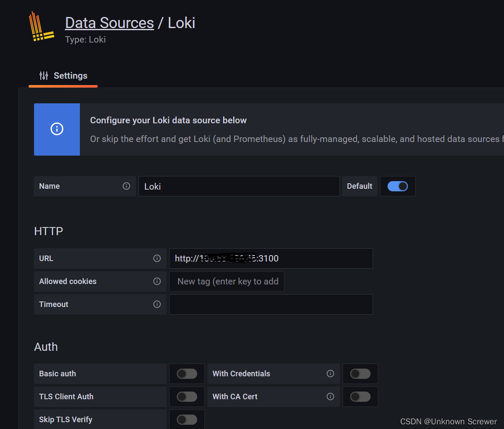Image resolution: width=504 pixels, height=429 pixels.
Task: Click the Allowed cookies info icon
Action: point(157,281)
